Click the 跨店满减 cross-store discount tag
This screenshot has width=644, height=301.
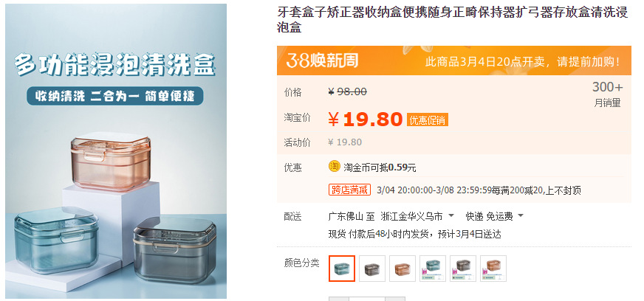349,190
